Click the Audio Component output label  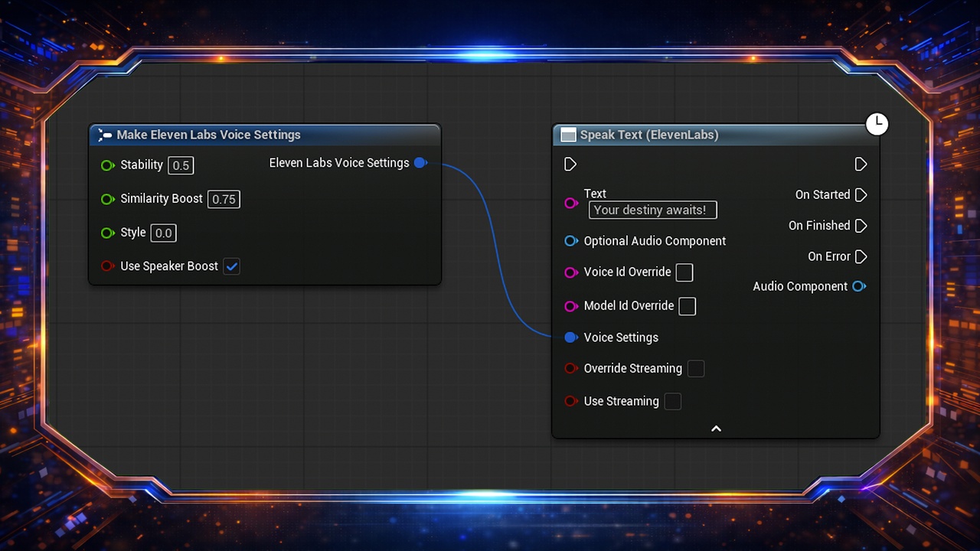pyautogui.click(x=800, y=286)
